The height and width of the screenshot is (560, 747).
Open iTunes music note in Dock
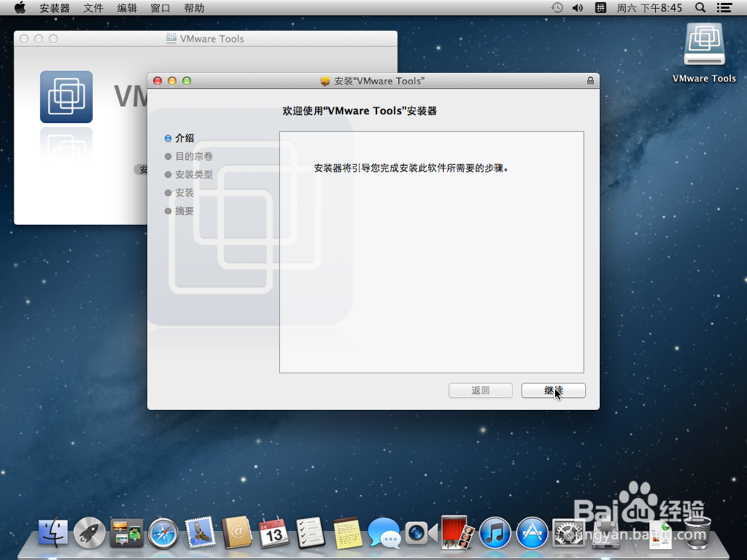click(x=495, y=532)
